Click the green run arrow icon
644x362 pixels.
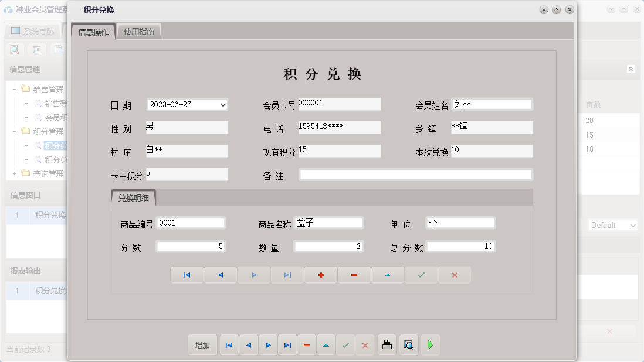point(431,345)
